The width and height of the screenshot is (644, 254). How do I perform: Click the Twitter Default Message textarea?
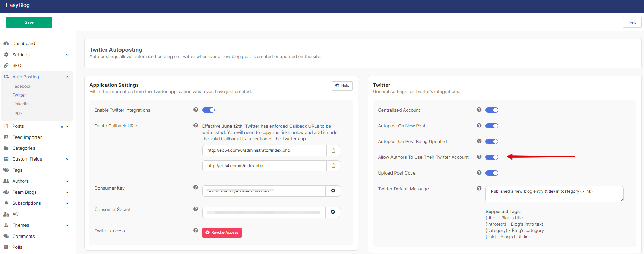[555, 194]
